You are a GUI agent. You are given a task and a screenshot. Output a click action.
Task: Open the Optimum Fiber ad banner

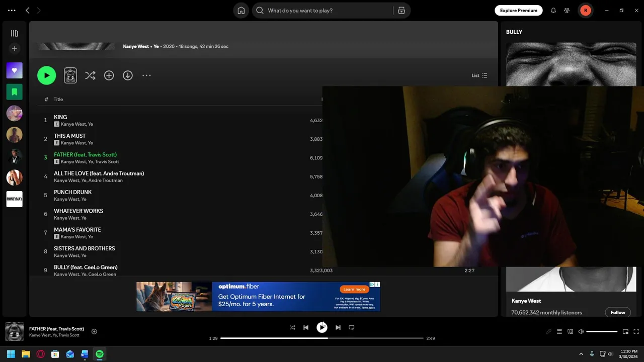258,296
